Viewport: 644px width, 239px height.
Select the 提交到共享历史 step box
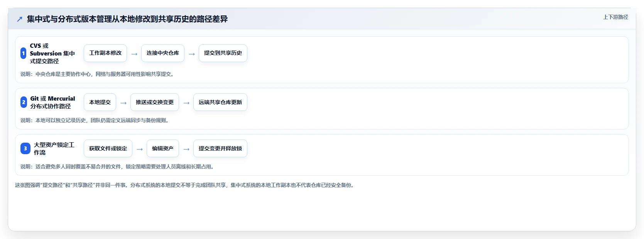click(x=223, y=53)
